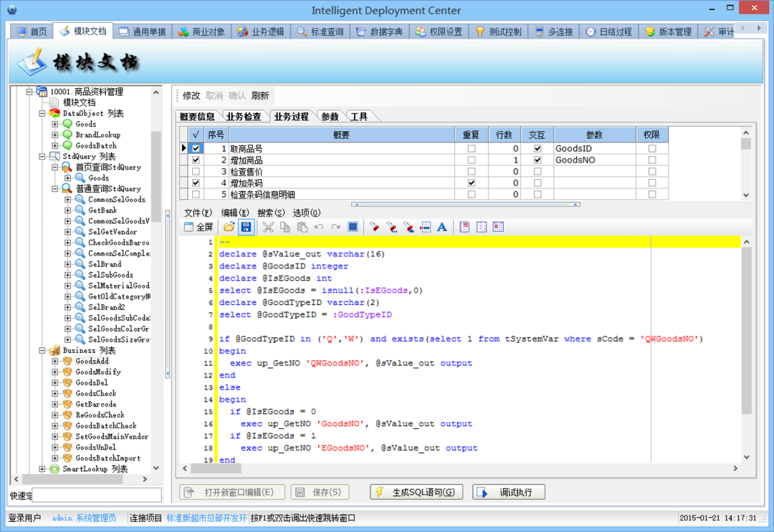Open the 数据字典 top tab
The width and height of the screenshot is (774, 532).
click(x=380, y=32)
